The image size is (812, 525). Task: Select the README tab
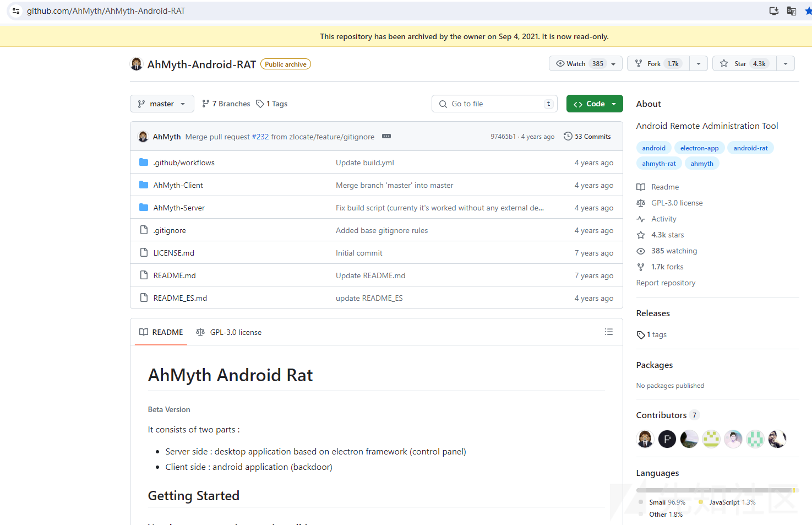(161, 332)
